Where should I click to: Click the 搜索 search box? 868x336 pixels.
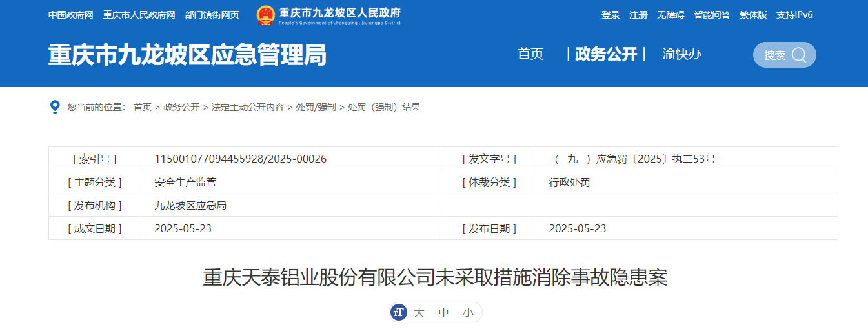tap(784, 55)
